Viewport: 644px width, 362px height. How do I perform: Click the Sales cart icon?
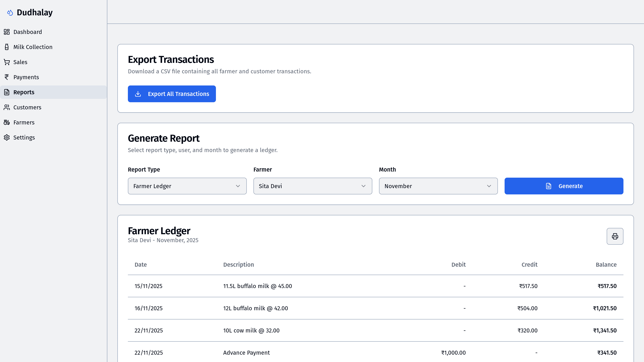pos(7,62)
